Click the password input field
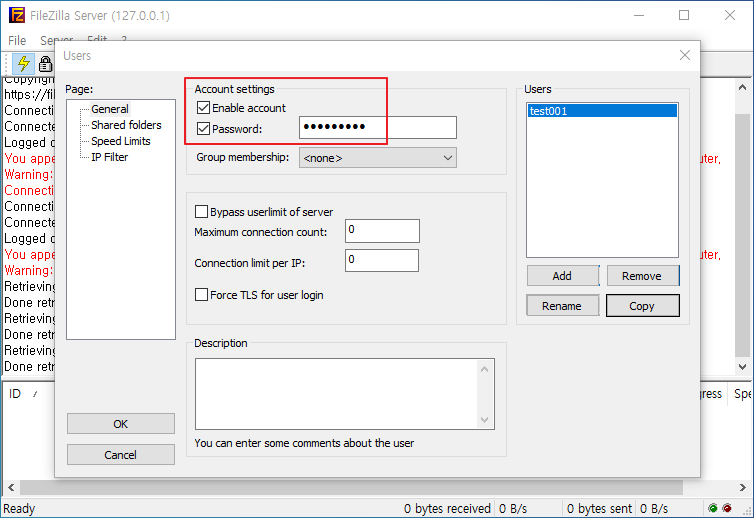Screen dimensions: 754x518 (x=377, y=127)
